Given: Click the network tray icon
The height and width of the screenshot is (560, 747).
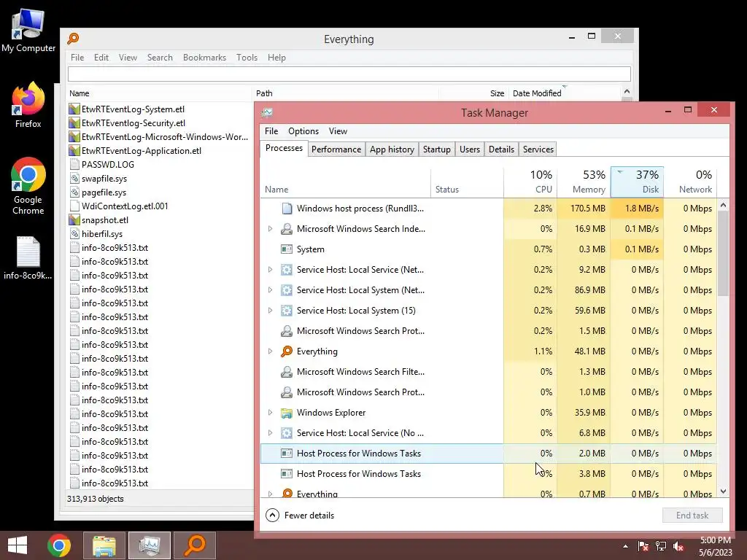Looking at the screenshot, I should click(x=661, y=546).
